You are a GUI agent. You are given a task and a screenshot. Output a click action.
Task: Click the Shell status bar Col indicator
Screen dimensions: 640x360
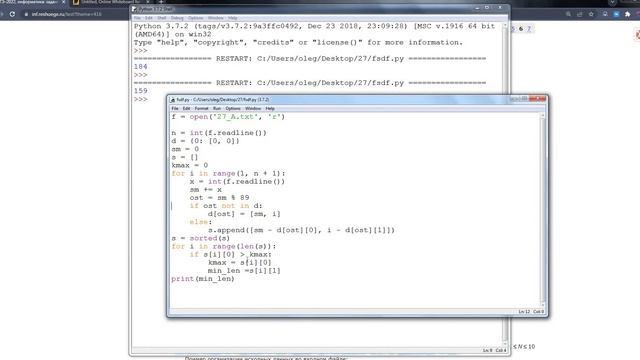click(501, 351)
